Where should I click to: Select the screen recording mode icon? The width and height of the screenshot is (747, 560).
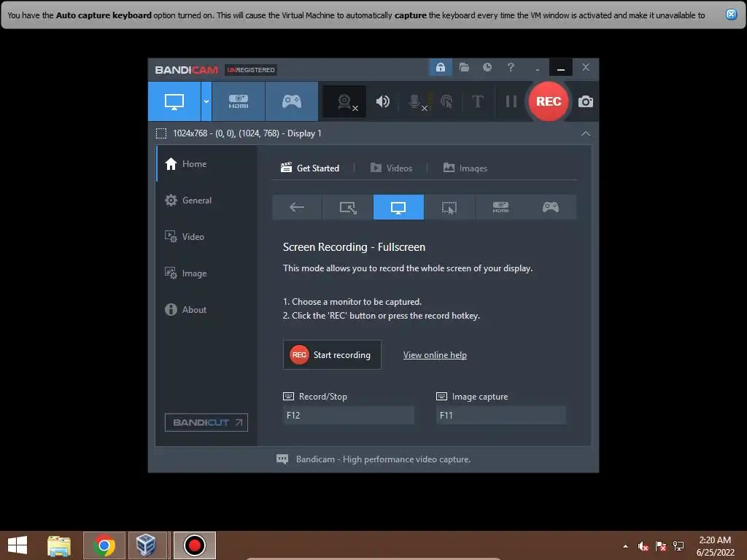[x=174, y=101]
